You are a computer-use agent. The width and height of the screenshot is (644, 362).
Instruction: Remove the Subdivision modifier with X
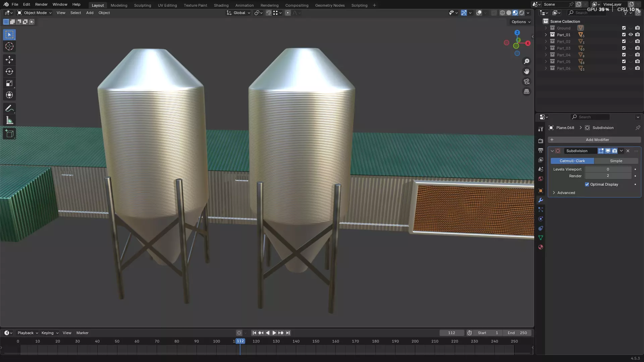[628, 151]
